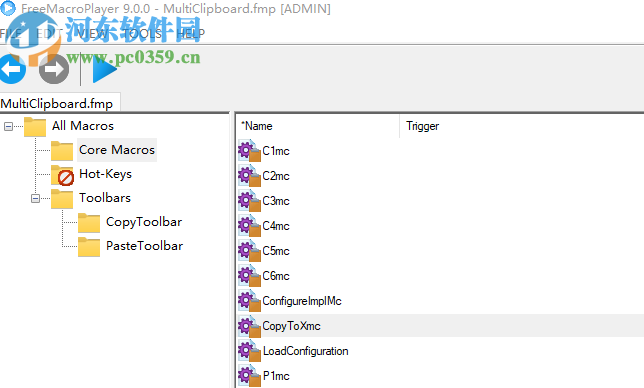
Task: Click the gear icon for CopyToXmc
Action: coord(249,326)
